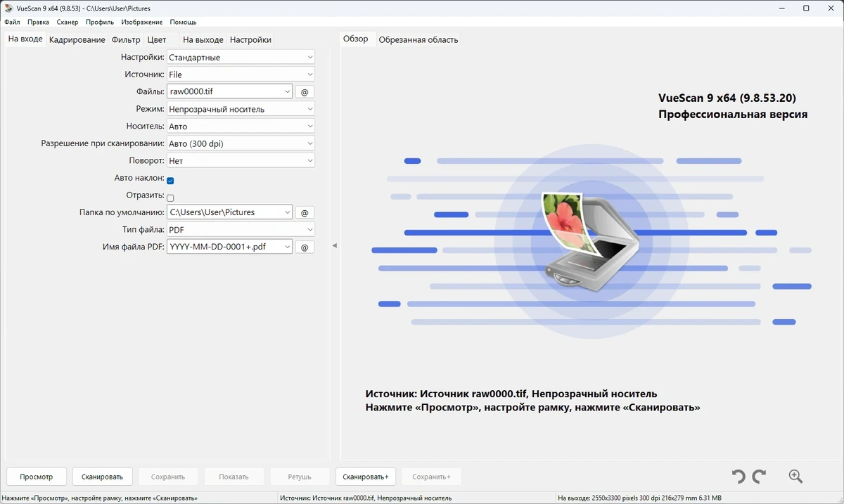Open the Носитель dropdown showing Авто
844x504 pixels.
click(x=241, y=127)
